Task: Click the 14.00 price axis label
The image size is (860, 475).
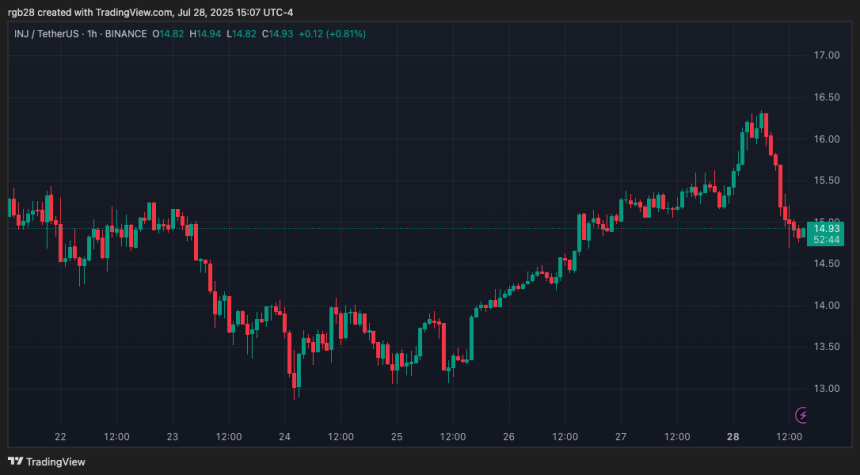Action: tap(827, 305)
